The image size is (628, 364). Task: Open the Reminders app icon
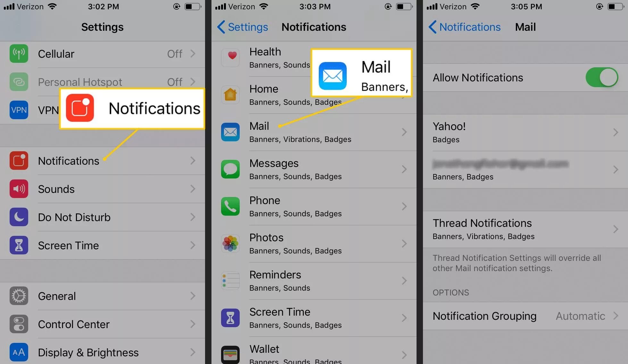click(230, 279)
